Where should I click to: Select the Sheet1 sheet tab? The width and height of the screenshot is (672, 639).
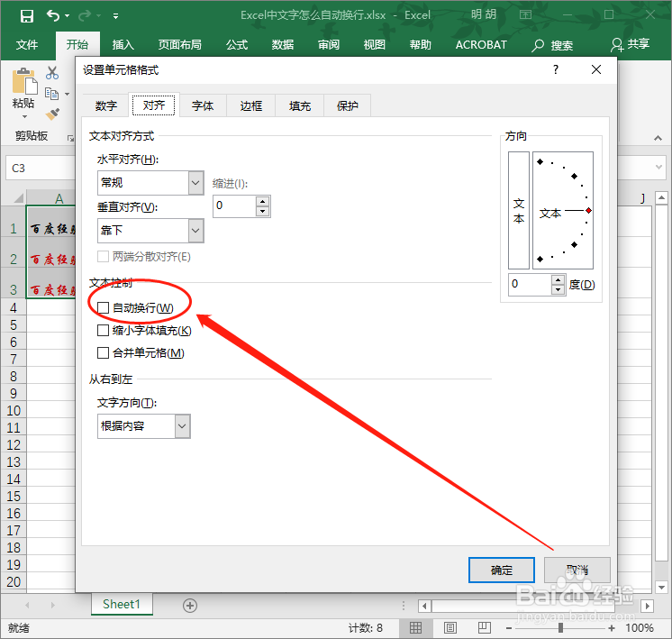[x=122, y=604]
